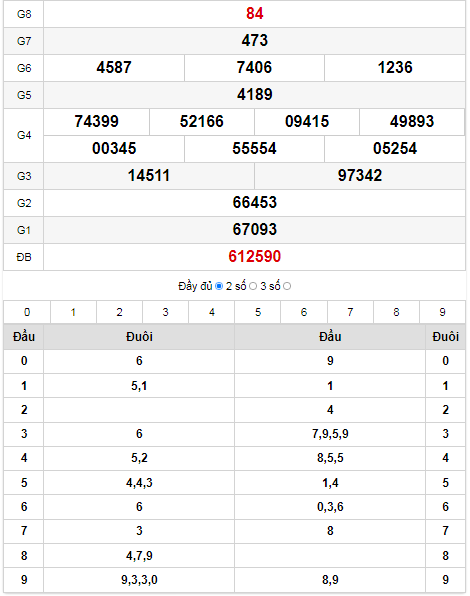Click the G6 result 7406
The width and height of the screenshot is (470, 596).
pos(254,68)
